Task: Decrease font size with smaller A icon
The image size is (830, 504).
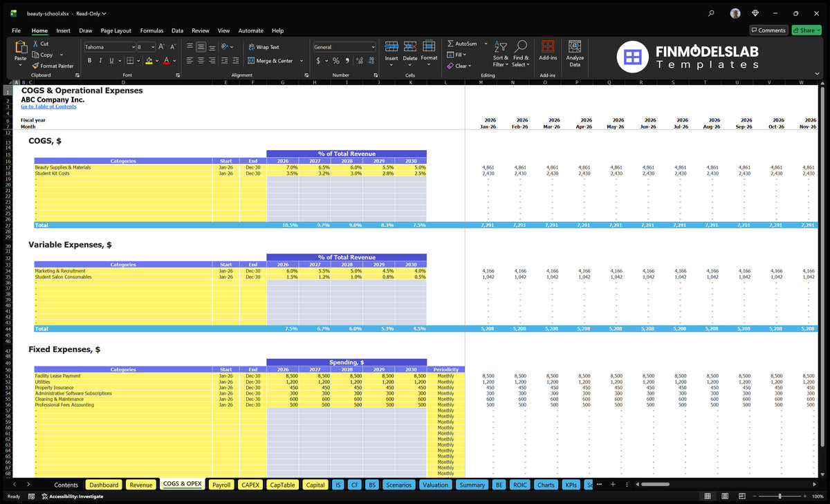Action: point(173,47)
